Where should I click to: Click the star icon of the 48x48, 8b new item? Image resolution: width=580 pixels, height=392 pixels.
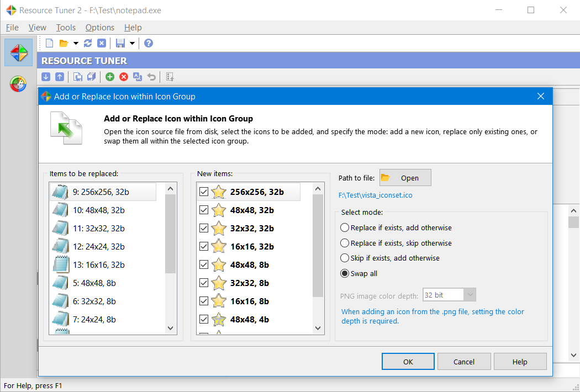pyautogui.click(x=219, y=265)
